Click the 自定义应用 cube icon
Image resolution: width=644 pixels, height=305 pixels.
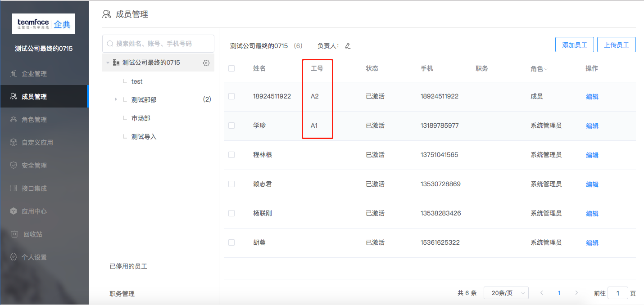(14, 143)
